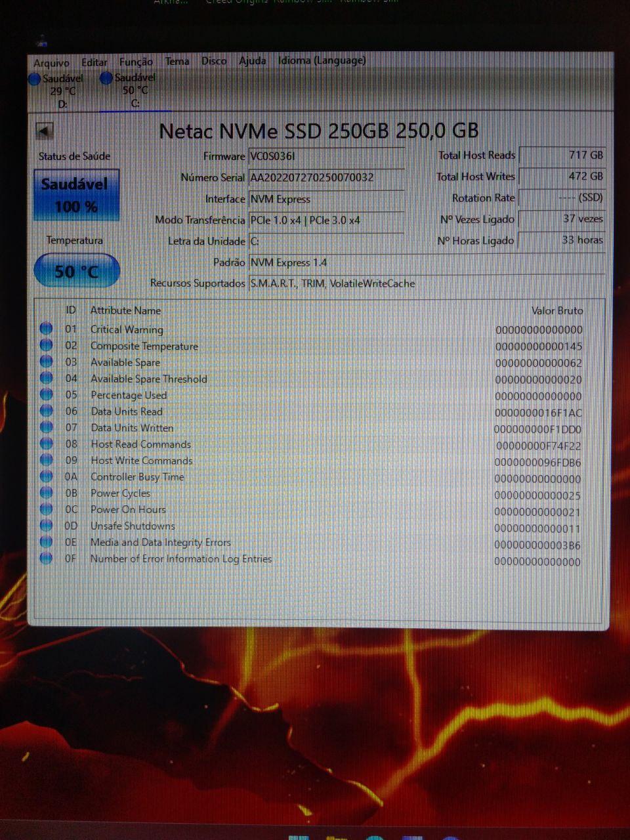Viewport: 630px width, 840px height.
Task: Click the Número Serial field
Action: [326, 177]
